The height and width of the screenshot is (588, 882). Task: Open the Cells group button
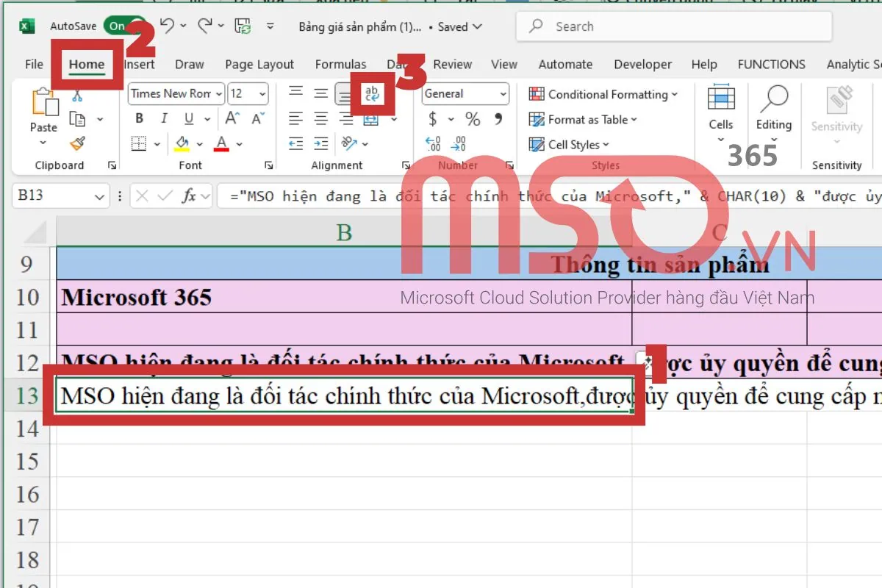click(x=721, y=113)
